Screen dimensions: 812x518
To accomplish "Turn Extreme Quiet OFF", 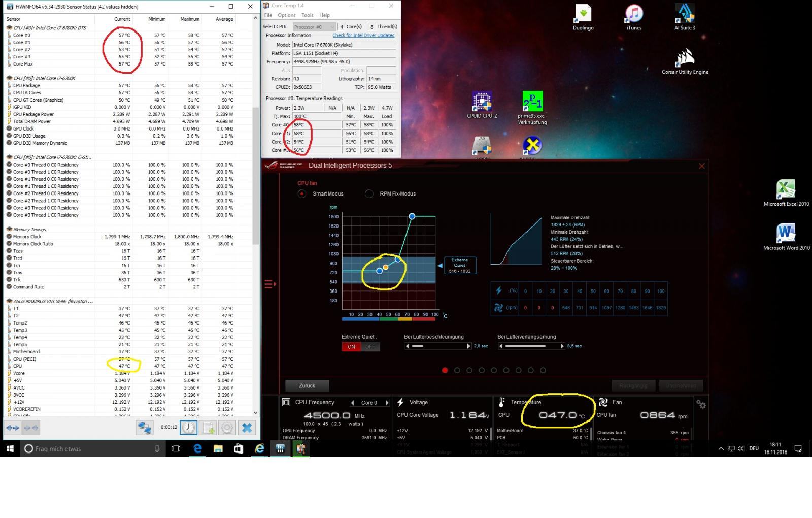I will tap(370, 347).
